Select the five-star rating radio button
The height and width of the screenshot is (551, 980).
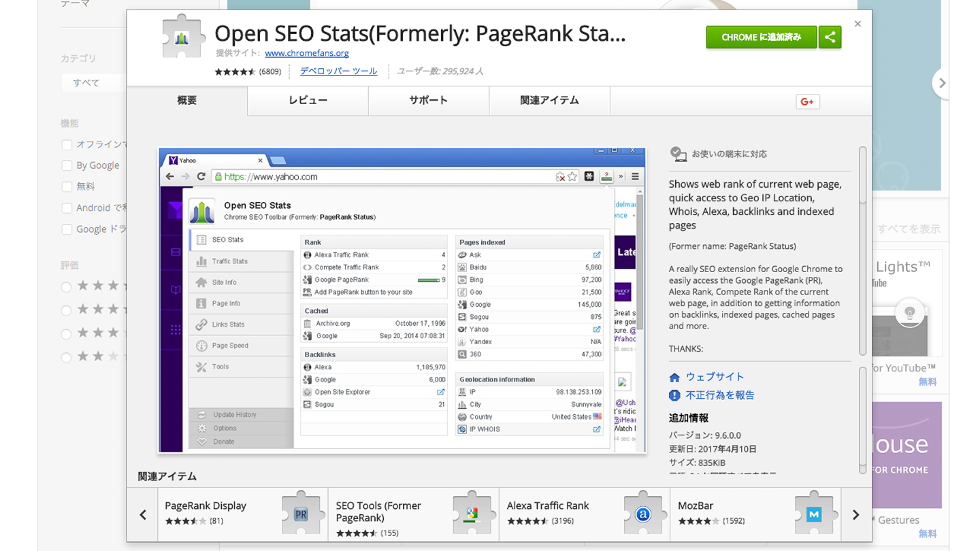click(66, 287)
